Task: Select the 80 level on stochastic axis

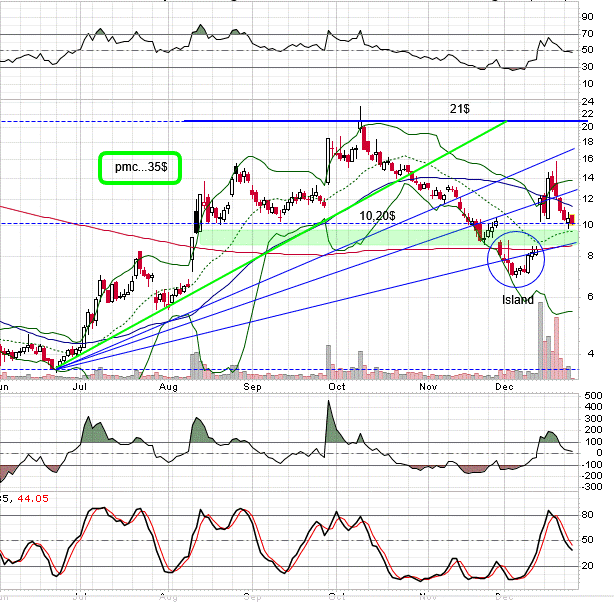Action: [586, 516]
